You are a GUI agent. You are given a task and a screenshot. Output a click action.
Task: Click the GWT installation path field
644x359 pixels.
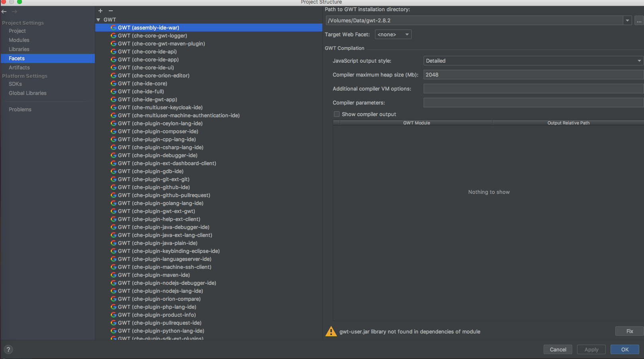475,20
